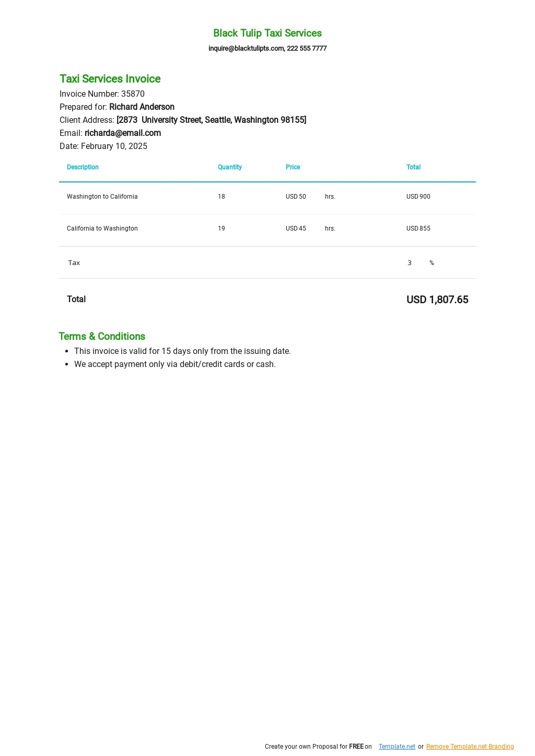Click the USD 1,807.65 grand total
Viewport: 535px width, 756px height.
437,300
